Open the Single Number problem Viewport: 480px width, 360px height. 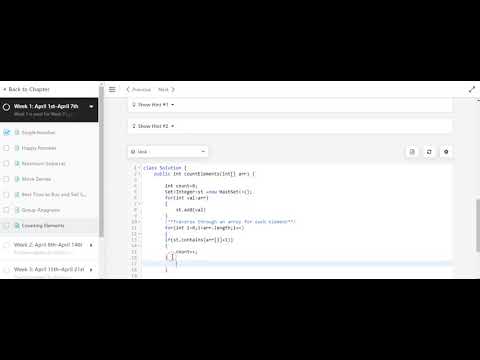pyautogui.click(x=38, y=132)
